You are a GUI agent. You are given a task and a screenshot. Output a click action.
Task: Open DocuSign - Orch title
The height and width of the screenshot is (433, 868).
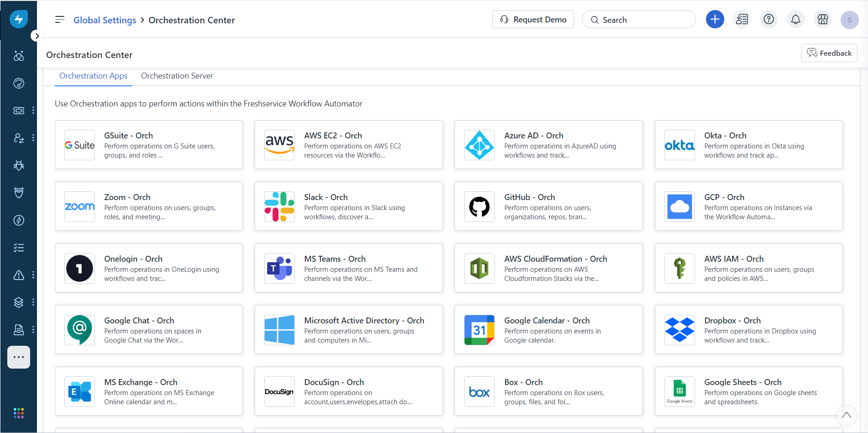click(334, 382)
